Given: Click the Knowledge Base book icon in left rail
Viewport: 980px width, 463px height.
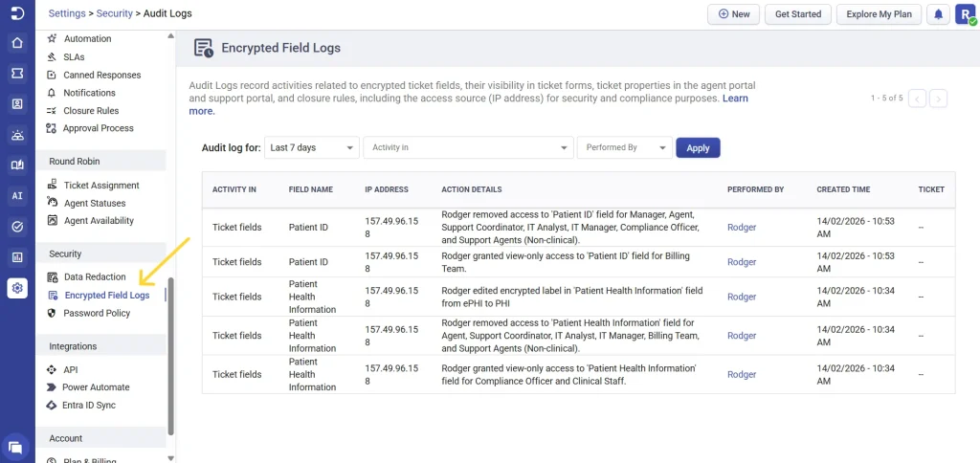Looking at the screenshot, I should [x=17, y=165].
